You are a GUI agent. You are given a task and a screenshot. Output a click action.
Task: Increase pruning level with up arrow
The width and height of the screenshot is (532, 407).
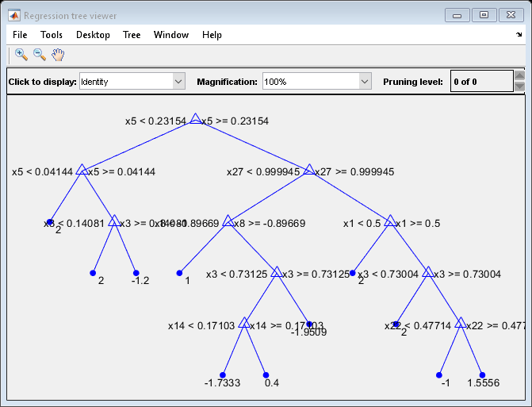519,76
